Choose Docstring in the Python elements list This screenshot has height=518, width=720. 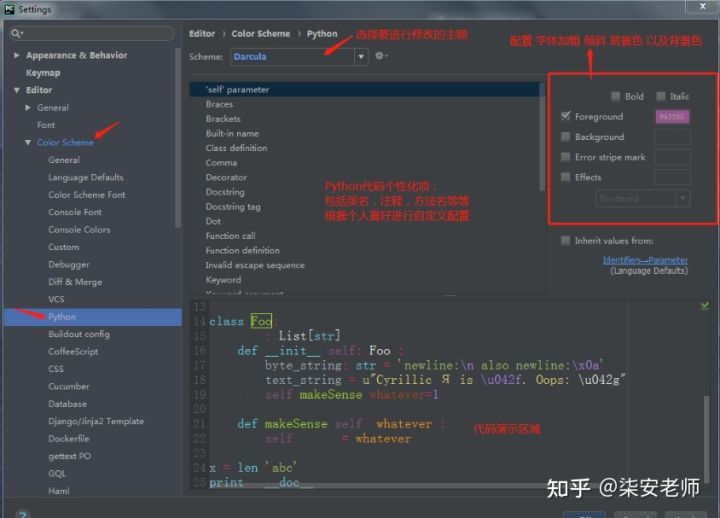point(225,192)
